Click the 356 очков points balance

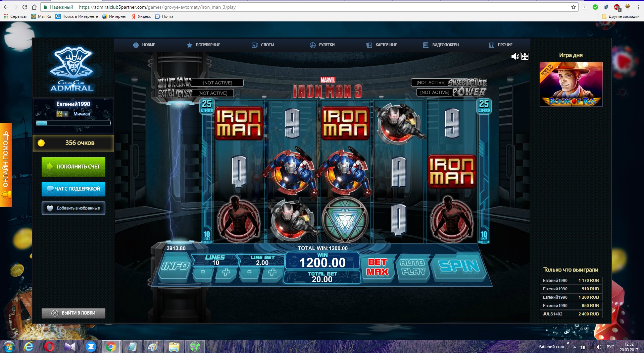pos(73,143)
